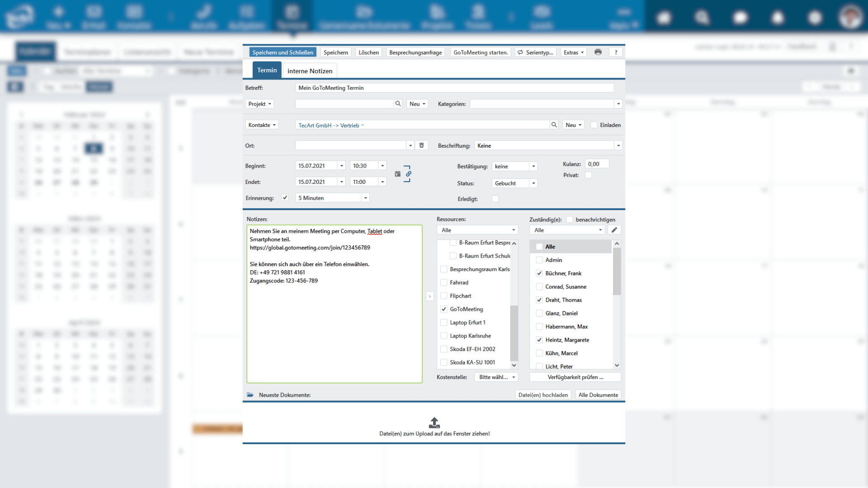Open the Status dropdown showing Gebucht
868x488 pixels.
(533, 183)
